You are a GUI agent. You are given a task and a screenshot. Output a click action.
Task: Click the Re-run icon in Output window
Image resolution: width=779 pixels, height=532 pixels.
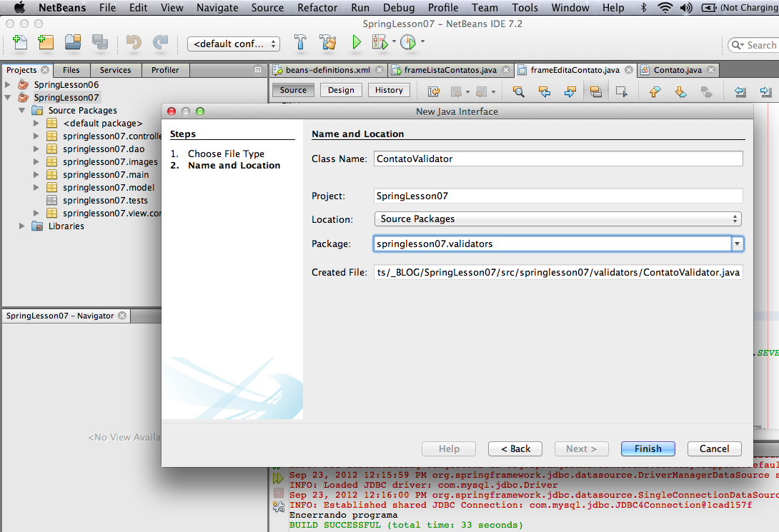coord(278,478)
